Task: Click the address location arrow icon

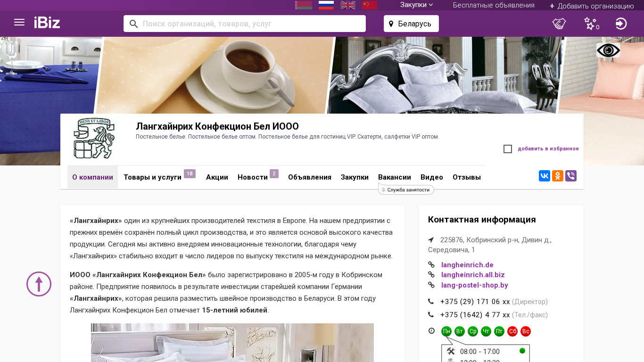Action: 431,240
